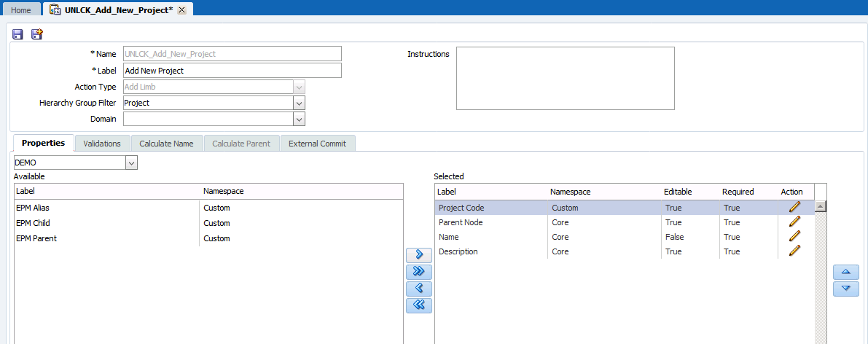Close the UNLCK_Add_New_Project tab
This screenshot has width=868, height=344.
tap(181, 10)
